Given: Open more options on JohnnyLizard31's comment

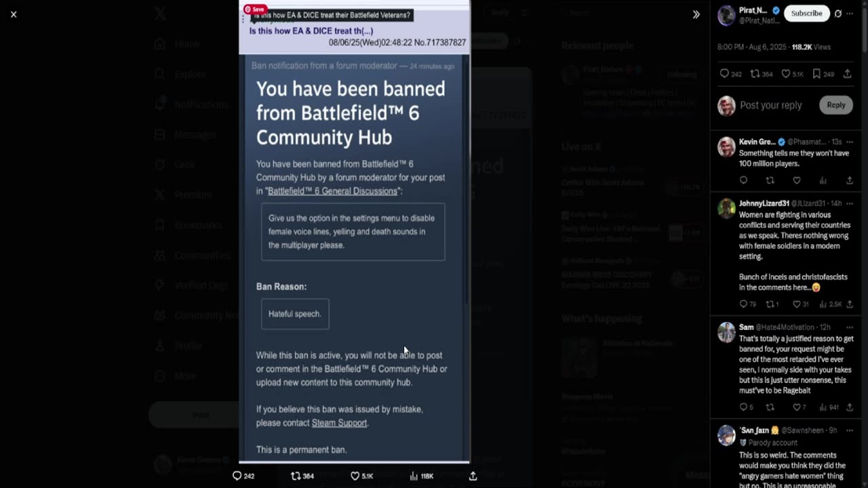Looking at the screenshot, I should [850, 203].
